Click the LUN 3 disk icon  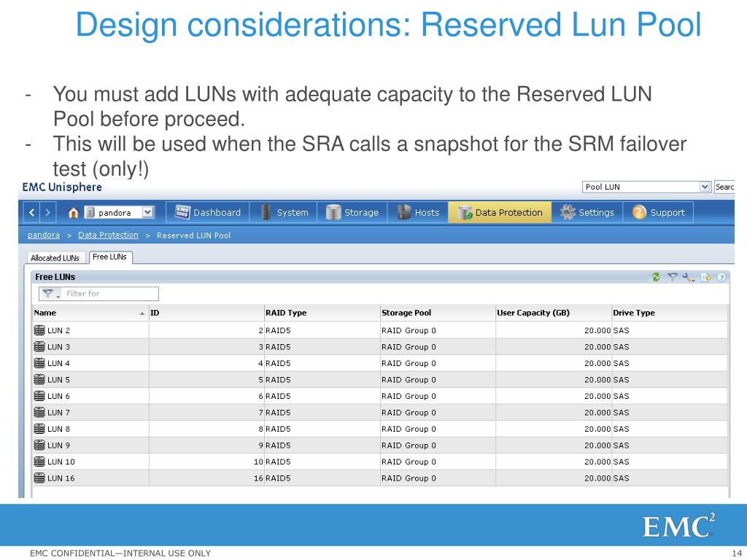pos(39,346)
